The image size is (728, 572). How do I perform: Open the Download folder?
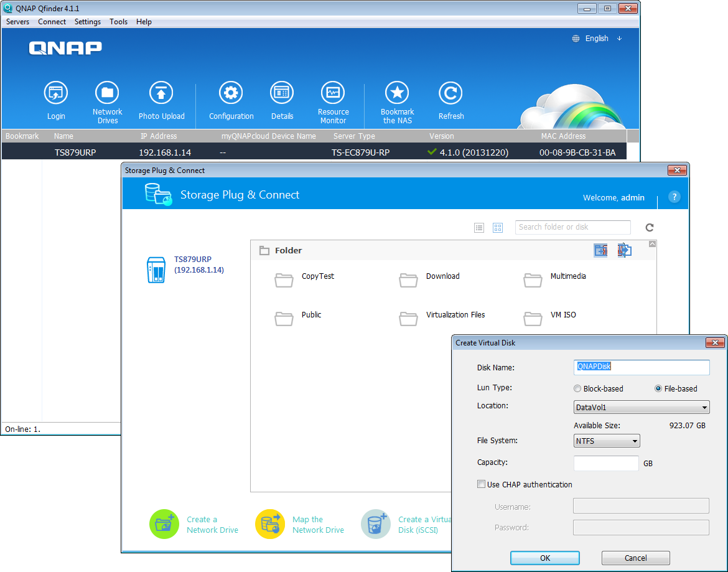pyautogui.click(x=408, y=280)
